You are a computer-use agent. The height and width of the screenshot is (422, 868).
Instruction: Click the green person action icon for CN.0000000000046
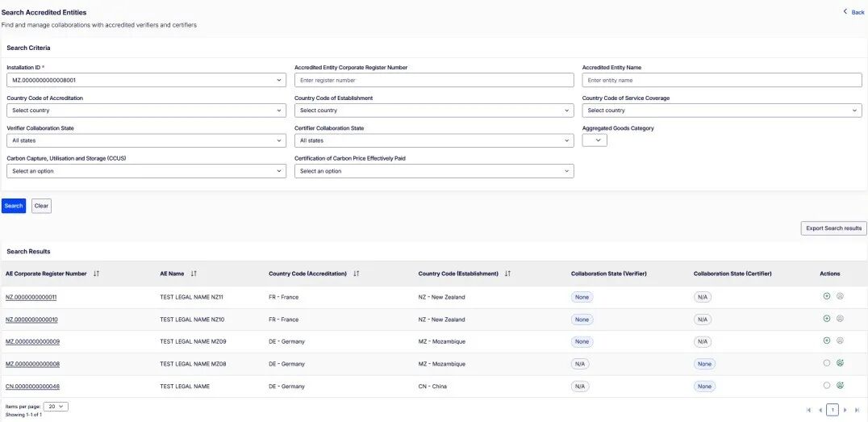pos(840,386)
